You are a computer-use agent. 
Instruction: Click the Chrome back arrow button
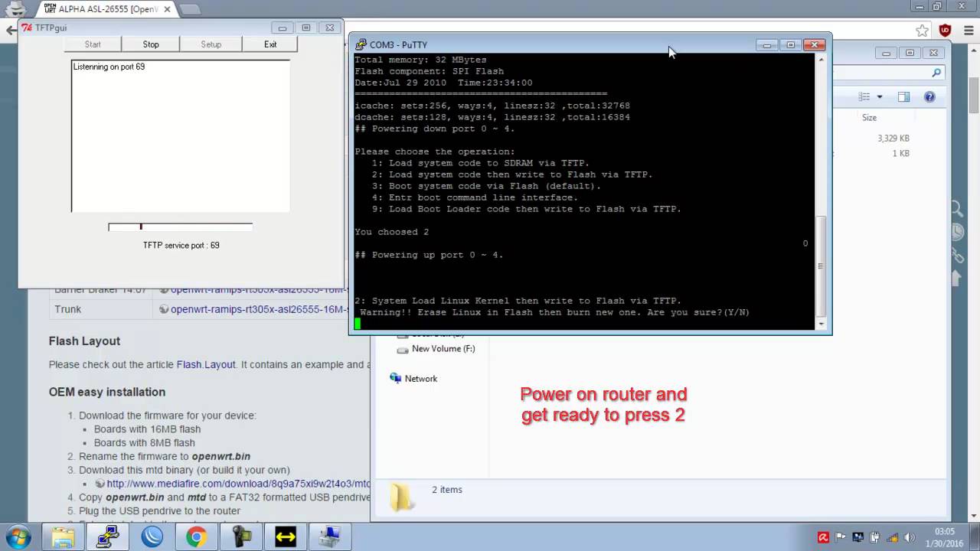10,31
